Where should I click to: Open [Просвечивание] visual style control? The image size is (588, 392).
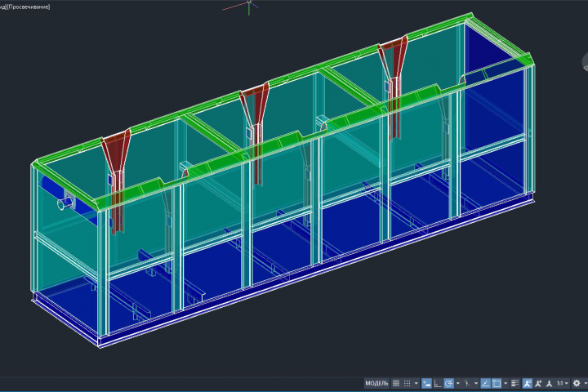[28, 7]
